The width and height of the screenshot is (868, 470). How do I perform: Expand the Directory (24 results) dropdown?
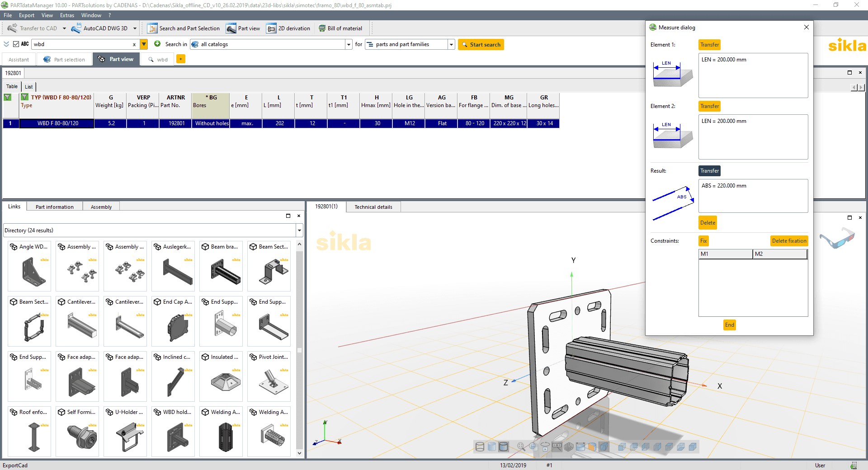299,230
